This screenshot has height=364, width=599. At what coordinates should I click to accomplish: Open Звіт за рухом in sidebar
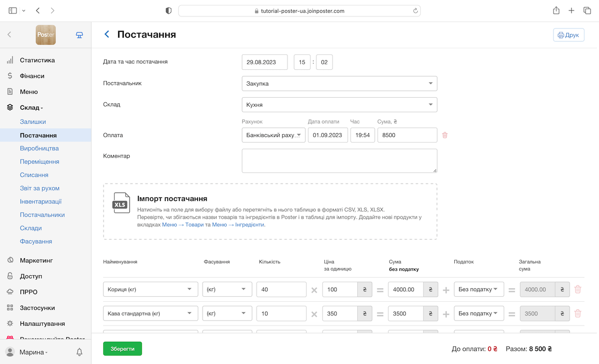click(x=39, y=188)
